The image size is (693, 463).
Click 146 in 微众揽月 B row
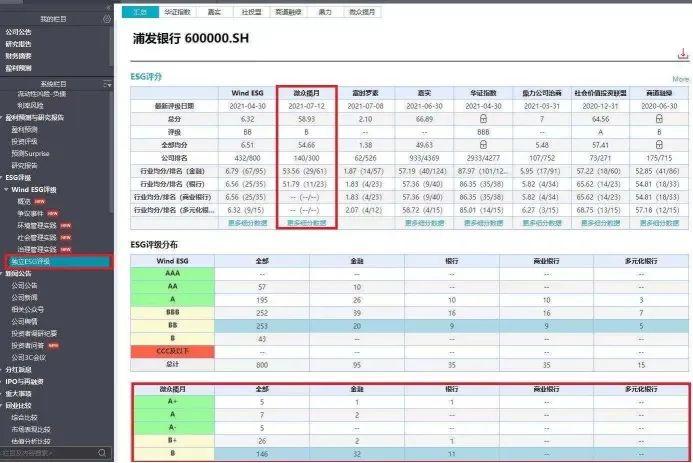point(262,454)
